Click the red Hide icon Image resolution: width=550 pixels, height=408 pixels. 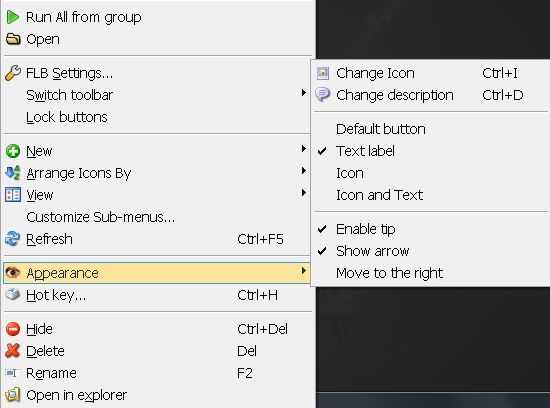pyautogui.click(x=13, y=329)
